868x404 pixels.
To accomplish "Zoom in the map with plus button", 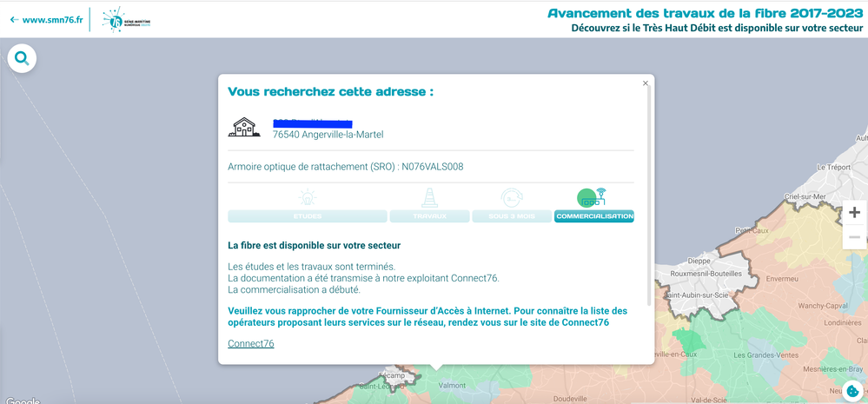I will 855,213.
